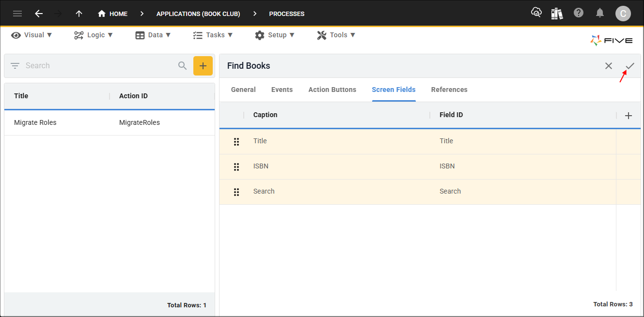Open the Search caption row
The image size is (644, 317).
(x=264, y=191)
